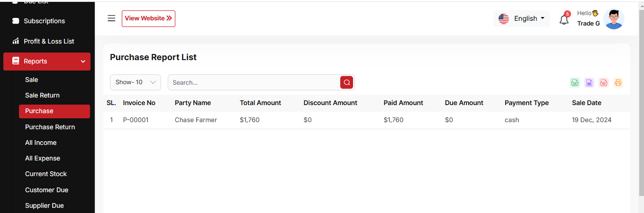Expand the Show-10 entries dropdown
644x213 pixels.
point(136,82)
